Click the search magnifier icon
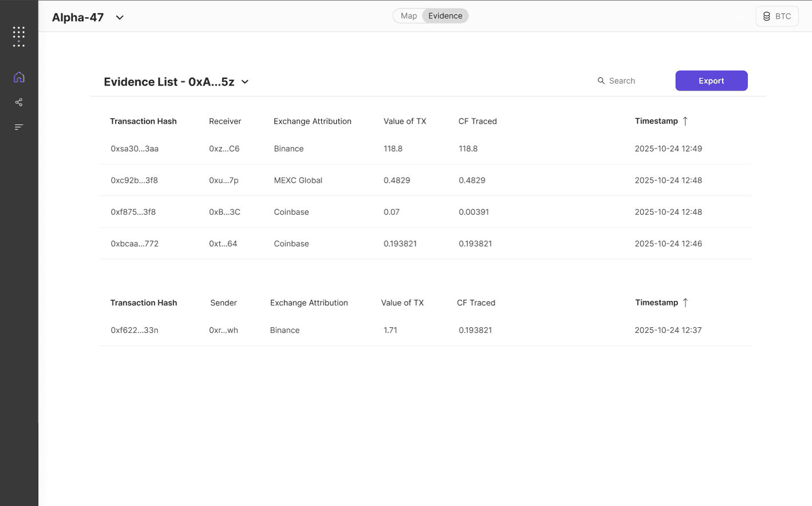This screenshot has height=506, width=812. pos(601,81)
